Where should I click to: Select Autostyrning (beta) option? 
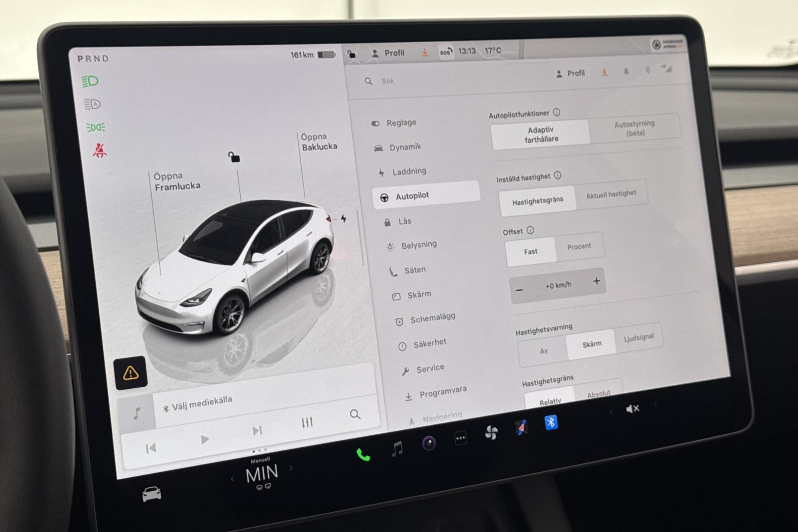tap(635, 128)
